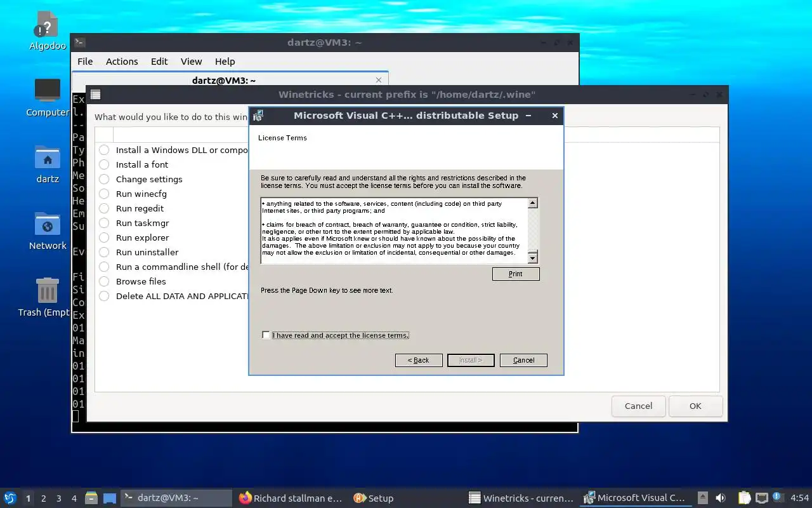Cancel the Visual C++ setup
The height and width of the screenshot is (508, 812).
point(523,360)
